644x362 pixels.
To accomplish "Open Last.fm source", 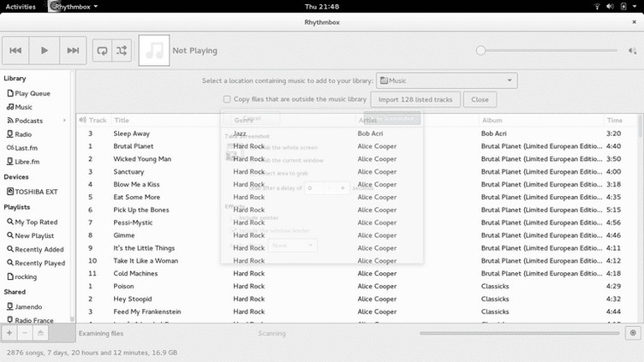I will click(22, 148).
